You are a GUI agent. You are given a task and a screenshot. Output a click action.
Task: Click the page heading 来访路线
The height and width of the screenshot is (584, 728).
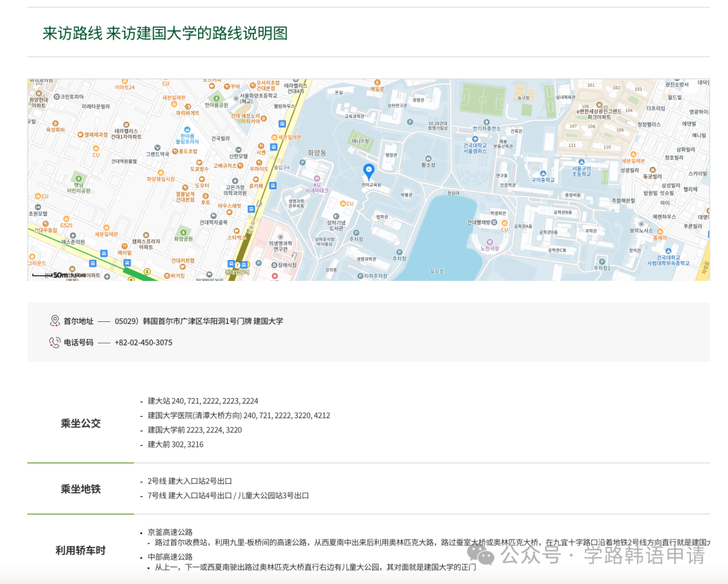[72, 33]
